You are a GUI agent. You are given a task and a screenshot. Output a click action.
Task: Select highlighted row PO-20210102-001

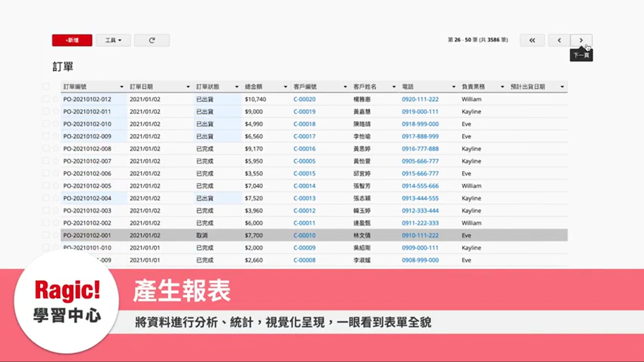coord(87,235)
